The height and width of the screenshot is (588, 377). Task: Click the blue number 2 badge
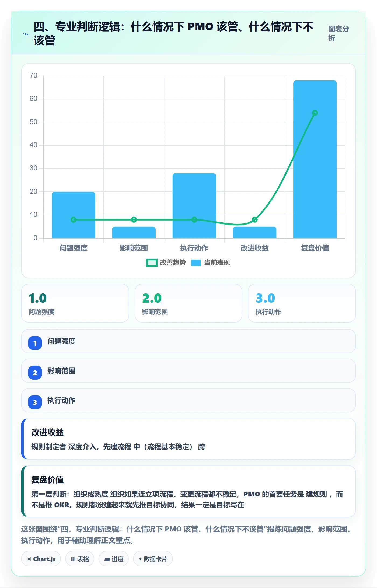tap(35, 373)
